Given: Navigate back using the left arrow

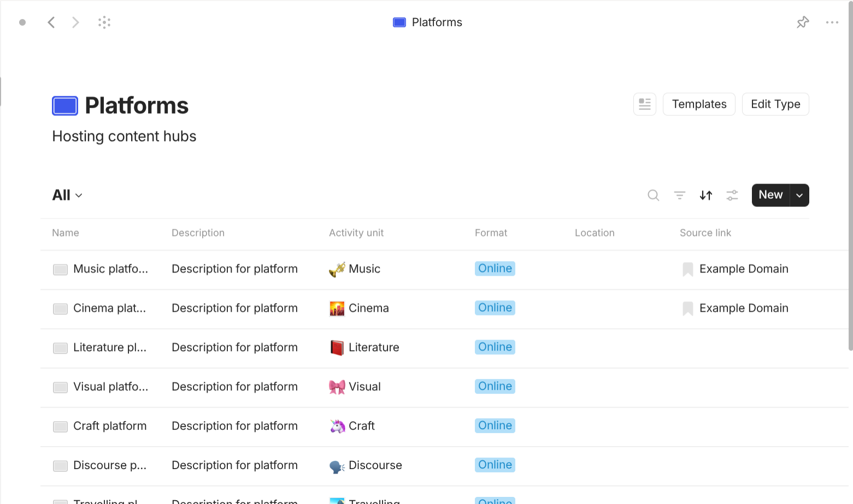Looking at the screenshot, I should point(51,22).
